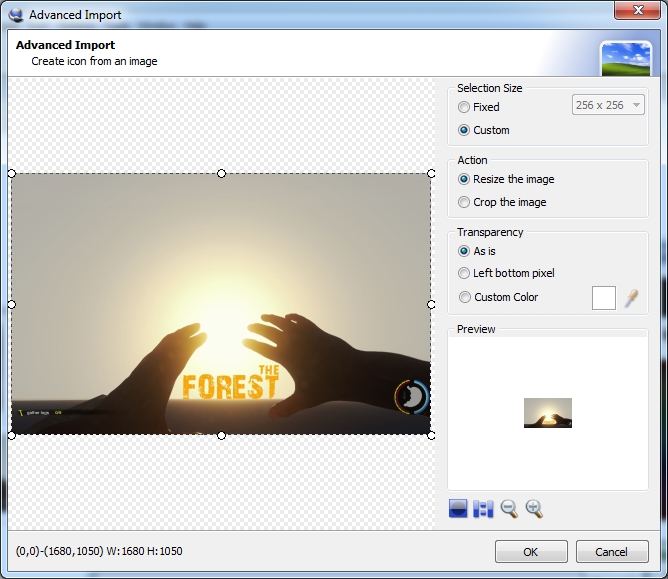Click the second blue preview layout icon
The height and width of the screenshot is (579, 668).
click(x=484, y=509)
